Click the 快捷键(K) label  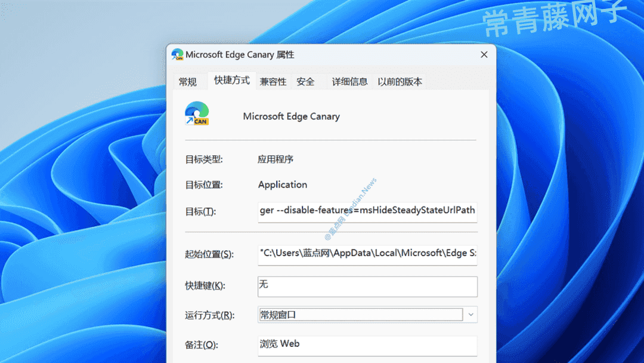pos(205,286)
